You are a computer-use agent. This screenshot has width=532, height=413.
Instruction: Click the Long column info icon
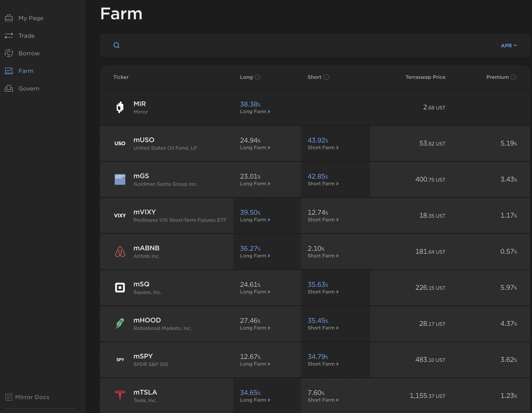tap(257, 77)
